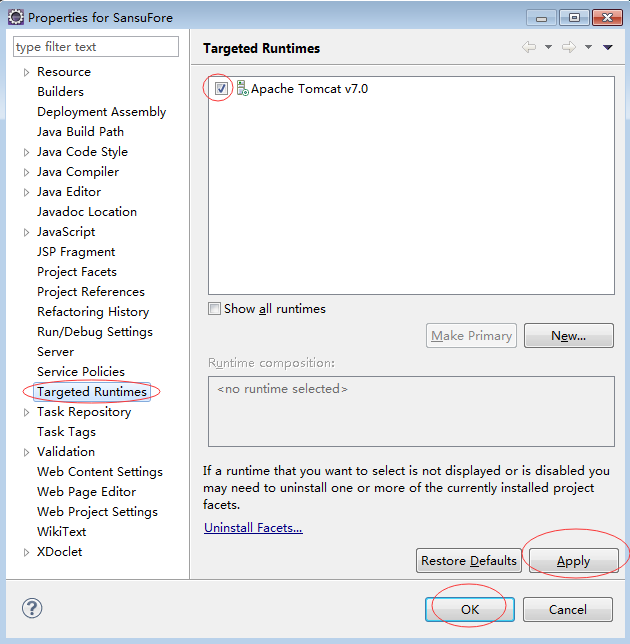
Task: Expand the Validation tree node
Action: tap(26, 453)
